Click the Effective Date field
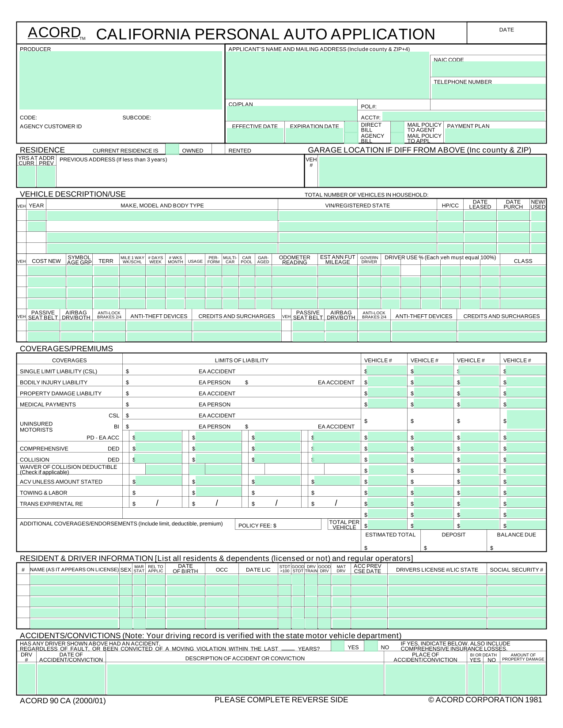 (x=255, y=136)
